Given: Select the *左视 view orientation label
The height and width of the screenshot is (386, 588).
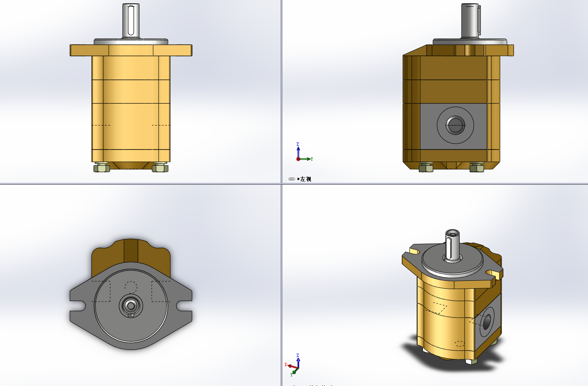Looking at the screenshot, I should click(304, 179).
